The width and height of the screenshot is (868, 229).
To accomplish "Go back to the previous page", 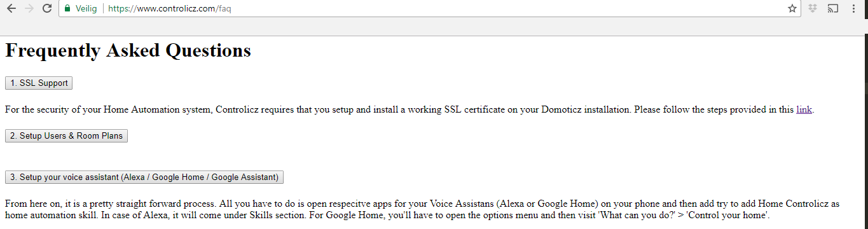I will tap(11, 9).
